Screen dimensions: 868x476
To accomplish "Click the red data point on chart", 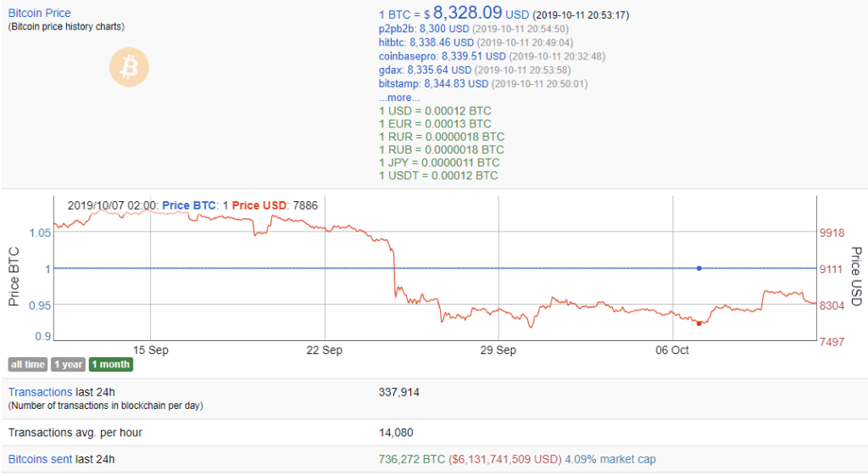I will point(698,323).
